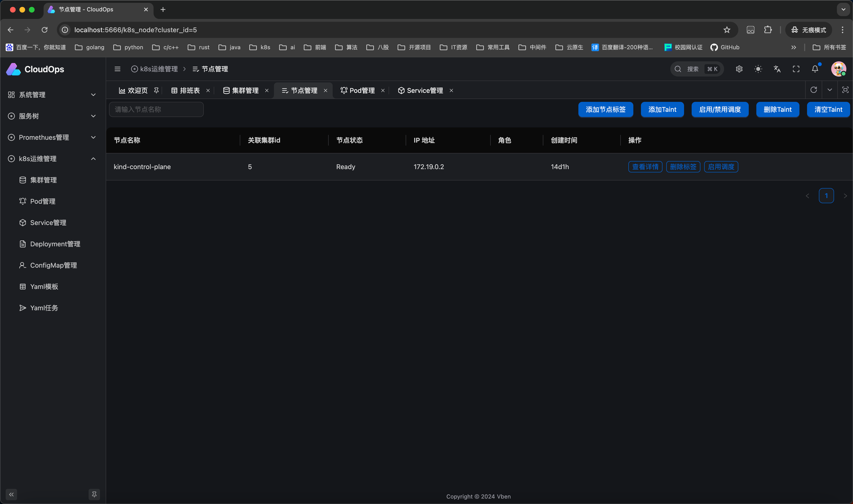This screenshot has width=853, height=504.
Task: Expand the 系统管理 sidebar menu
Action: (52, 95)
